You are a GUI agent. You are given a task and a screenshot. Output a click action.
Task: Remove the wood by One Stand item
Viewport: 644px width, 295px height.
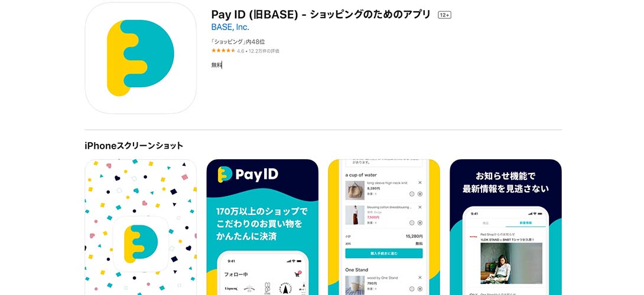419,278
